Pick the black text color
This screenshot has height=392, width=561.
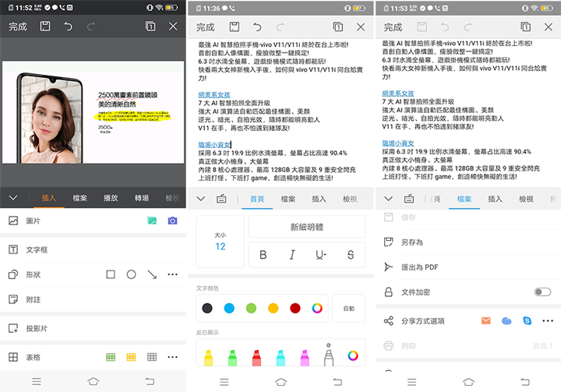207,309
